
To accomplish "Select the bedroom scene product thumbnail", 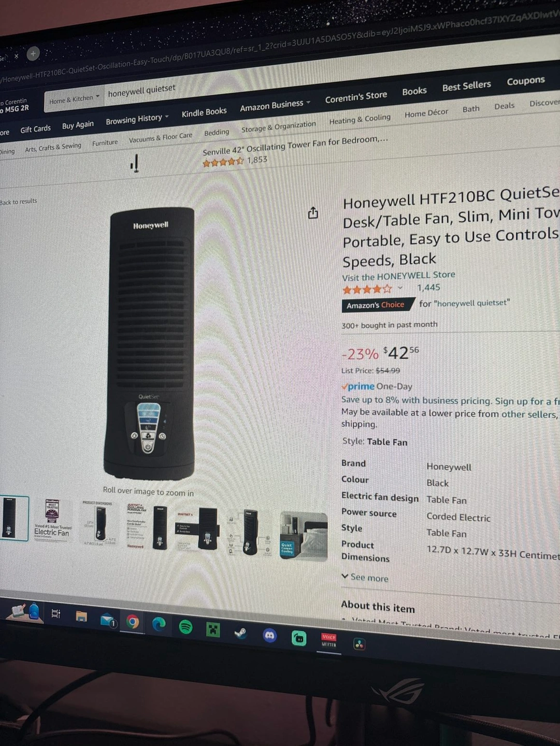I will pos(304,537).
